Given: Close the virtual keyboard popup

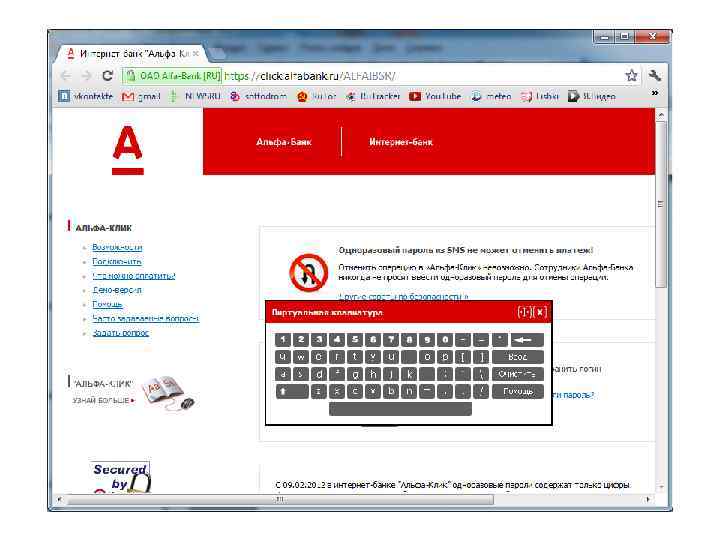Looking at the screenshot, I should (x=540, y=312).
